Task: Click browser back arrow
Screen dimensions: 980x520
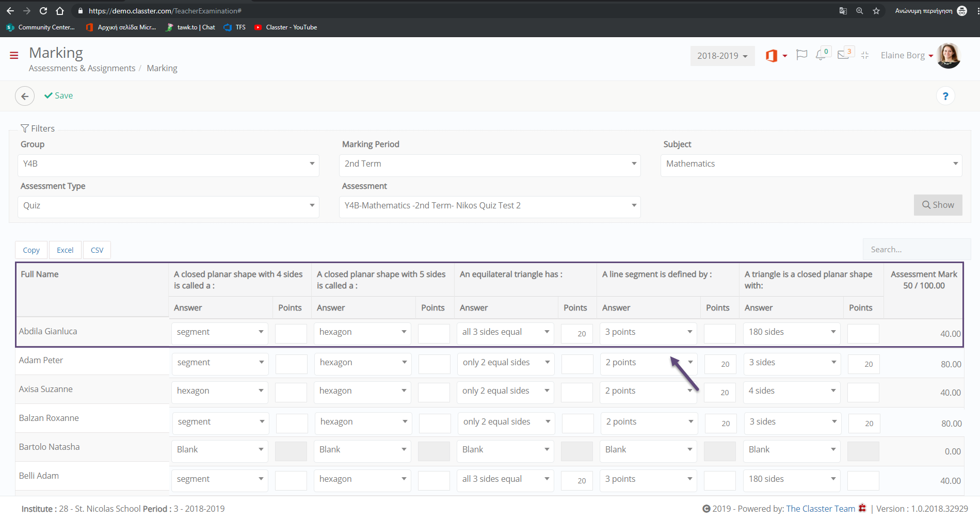Action: click(x=10, y=11)
